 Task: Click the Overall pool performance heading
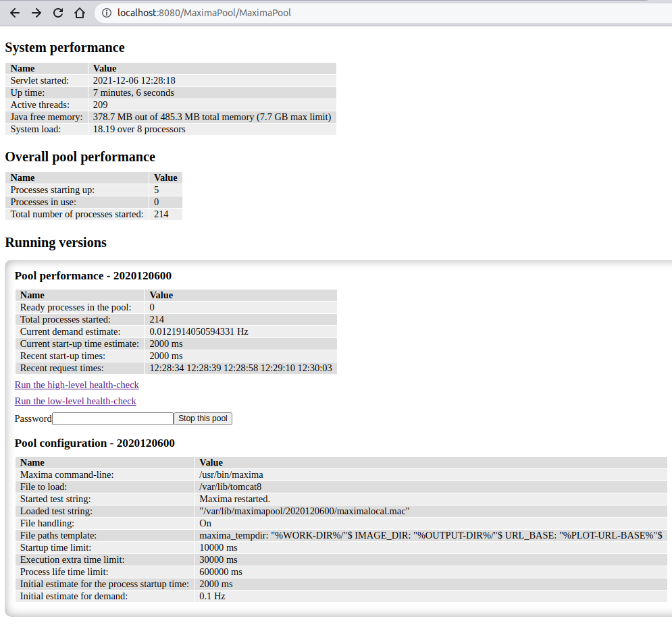click(x=80, y=157)
